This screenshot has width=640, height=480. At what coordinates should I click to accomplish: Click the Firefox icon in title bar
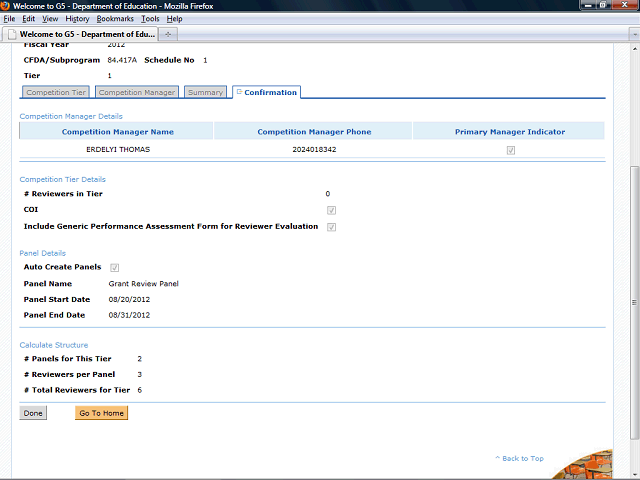4,6
